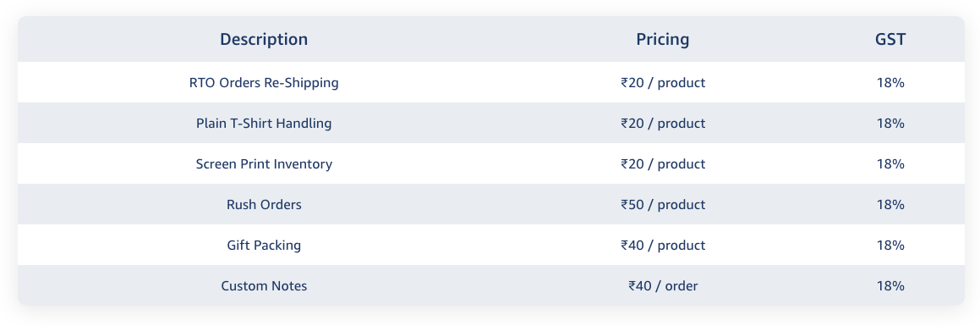Viewport: 980px width, 326px height.
Task: Click Screen Print Inventory ₹20 price
Action: click(x=663, y=164)
